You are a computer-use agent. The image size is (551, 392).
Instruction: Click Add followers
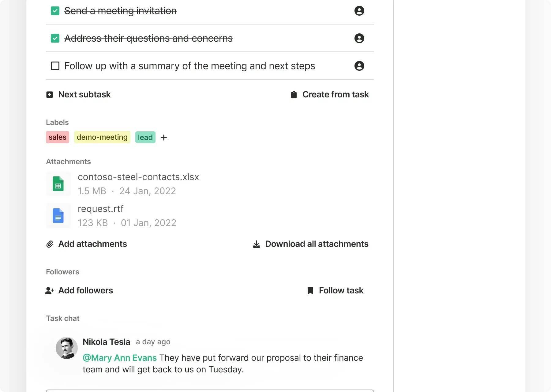pyautogui.click(x=79, y=291)
